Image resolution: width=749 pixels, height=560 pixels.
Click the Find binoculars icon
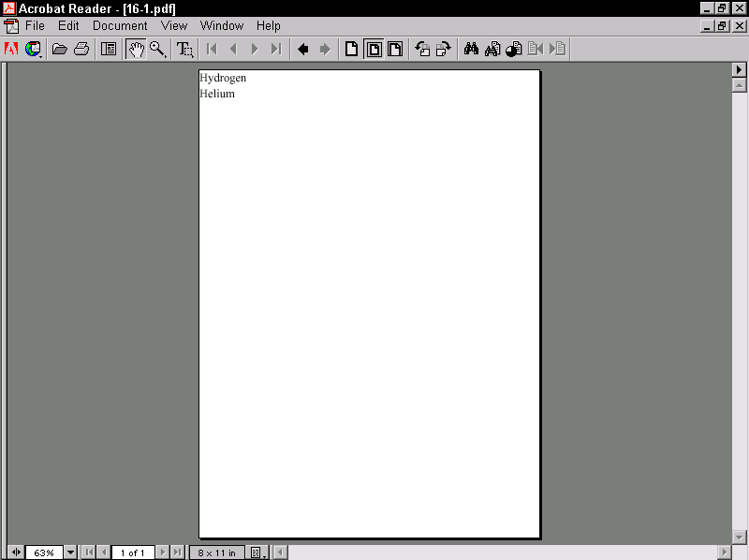pos(471,50)
